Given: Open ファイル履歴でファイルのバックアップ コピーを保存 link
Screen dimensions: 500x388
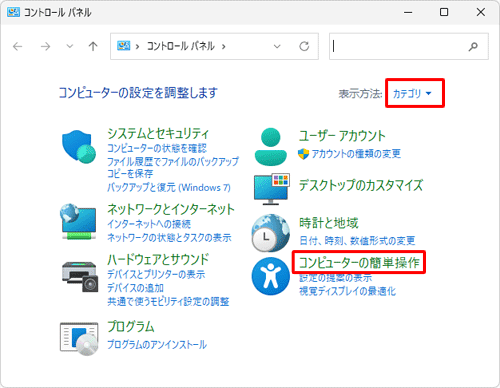Looking at the screenshot, I should click(173, 168).
